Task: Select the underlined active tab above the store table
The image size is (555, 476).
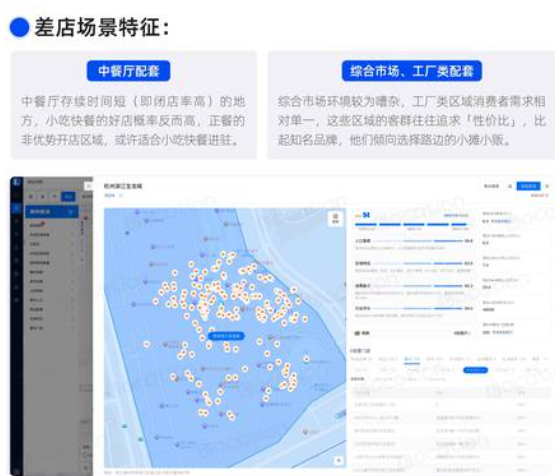Action: [412, 359]
